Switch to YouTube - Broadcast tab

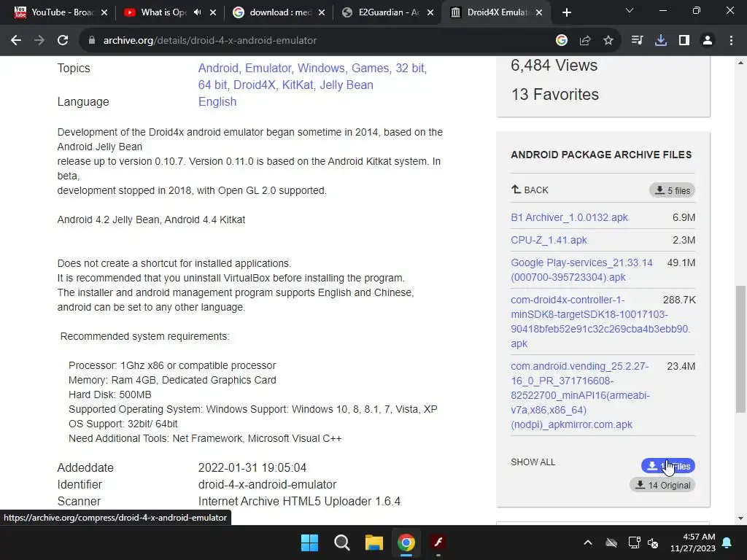tap(61, 12)
